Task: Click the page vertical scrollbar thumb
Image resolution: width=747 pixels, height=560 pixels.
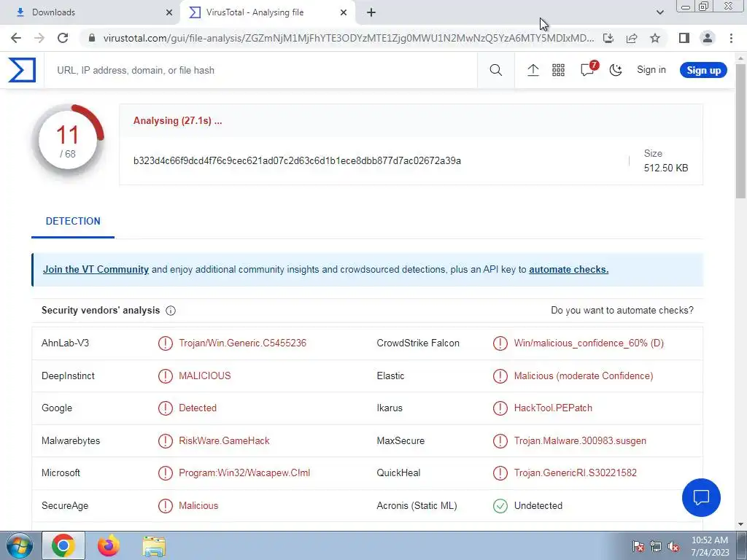Action: [740, 131]
